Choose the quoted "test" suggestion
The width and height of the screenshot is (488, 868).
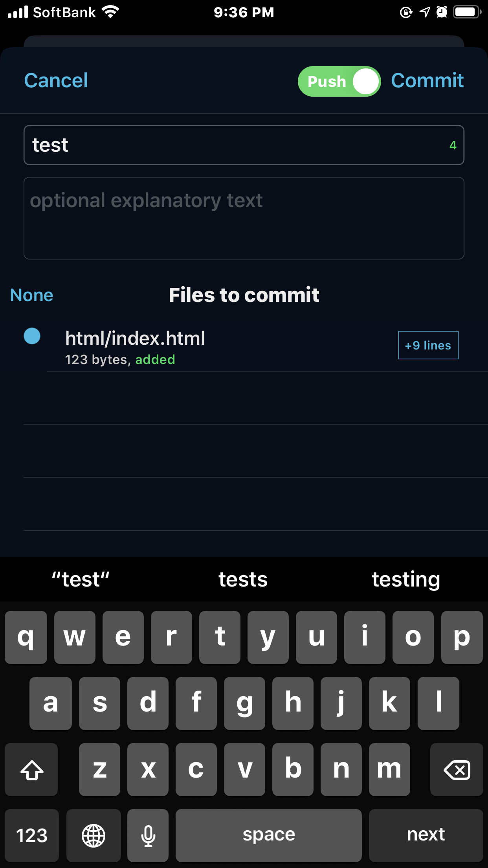click(x=80, y=579)
